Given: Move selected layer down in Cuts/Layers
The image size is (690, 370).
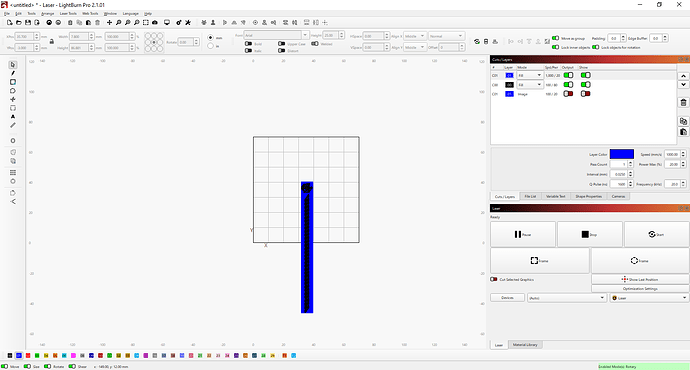Looking at the screenshot, I should click(683, 84).
